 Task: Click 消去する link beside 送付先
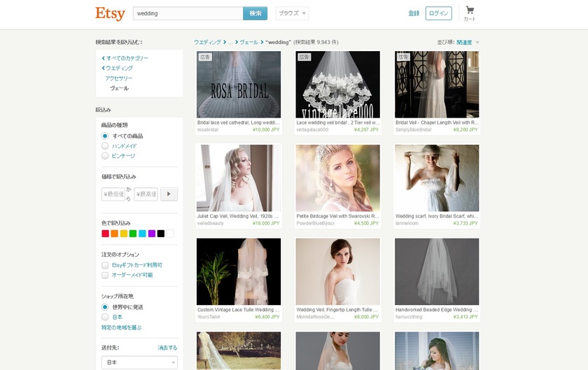(x=167, y=348)
